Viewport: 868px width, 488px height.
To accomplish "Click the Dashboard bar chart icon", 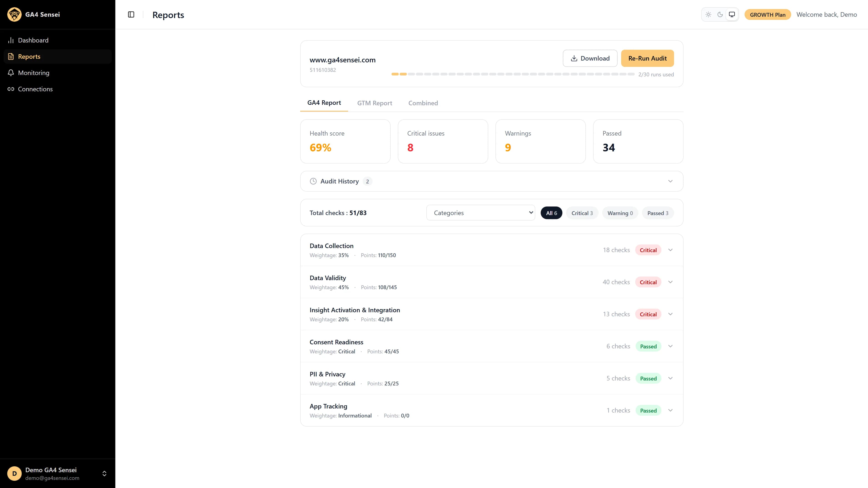I will [11, 40].
